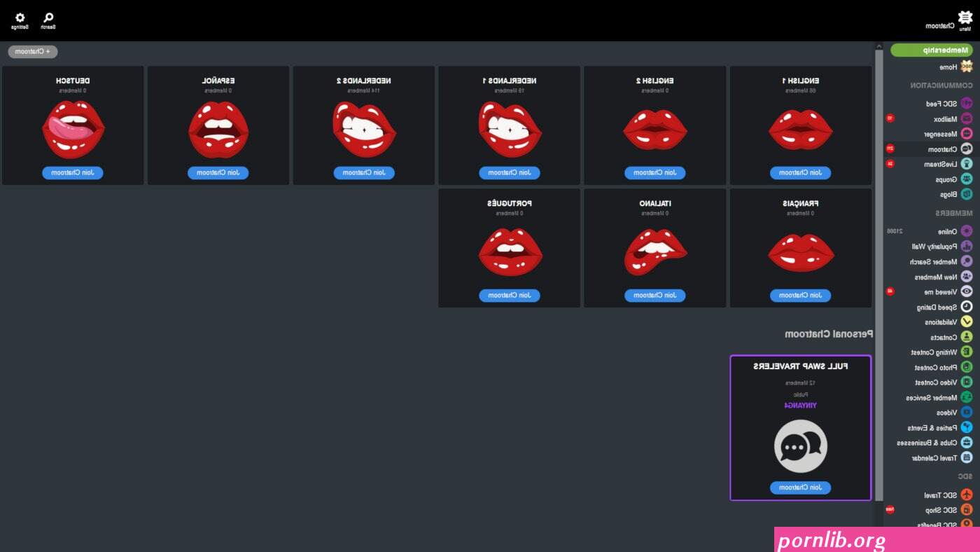980x552 pixels.
Task: Click the green Membership button
Action: (932, 50)
